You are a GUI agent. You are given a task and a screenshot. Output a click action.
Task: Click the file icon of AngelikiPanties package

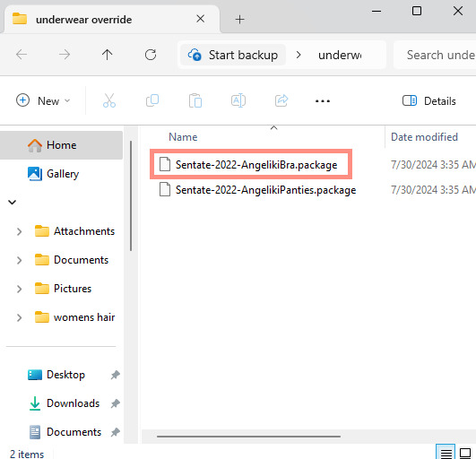(165, 189)
